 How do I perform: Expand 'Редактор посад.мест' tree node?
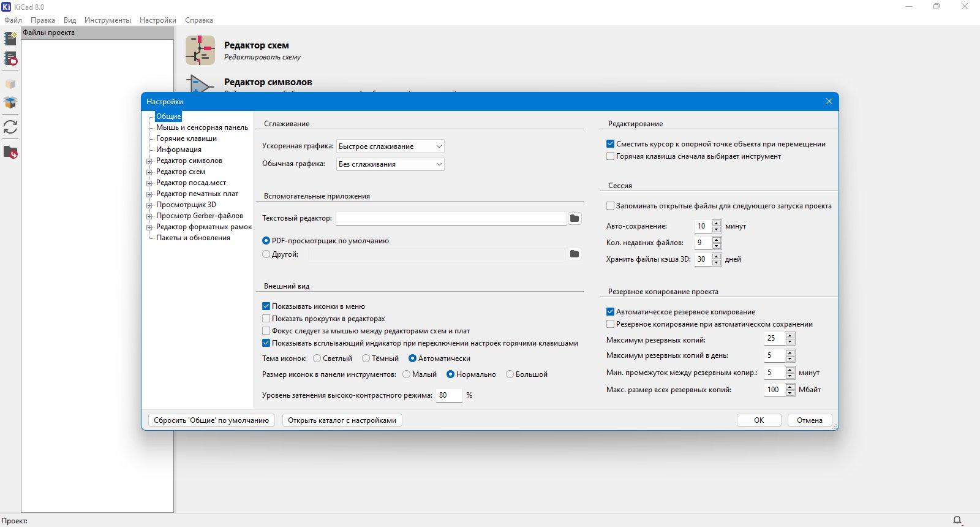pos(149,183)
